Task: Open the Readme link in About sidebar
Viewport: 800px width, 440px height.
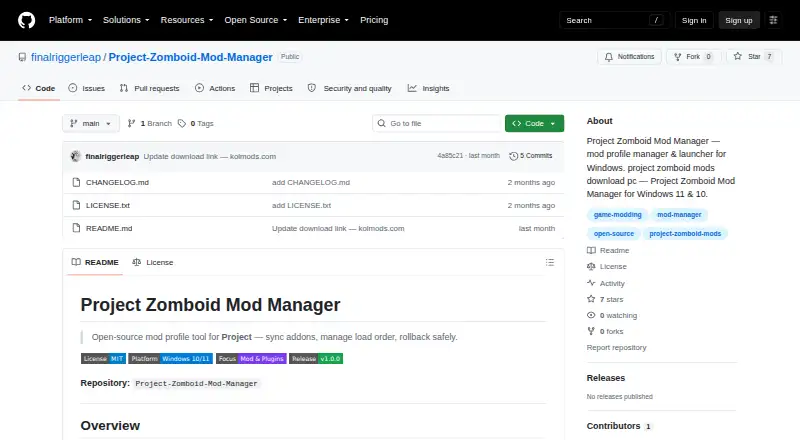Action: (x=608, y=251)
